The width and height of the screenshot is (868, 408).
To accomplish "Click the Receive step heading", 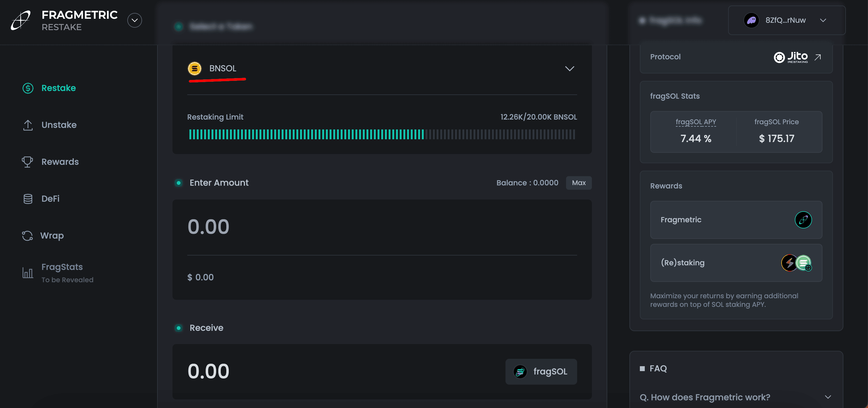I will (206, 328).
